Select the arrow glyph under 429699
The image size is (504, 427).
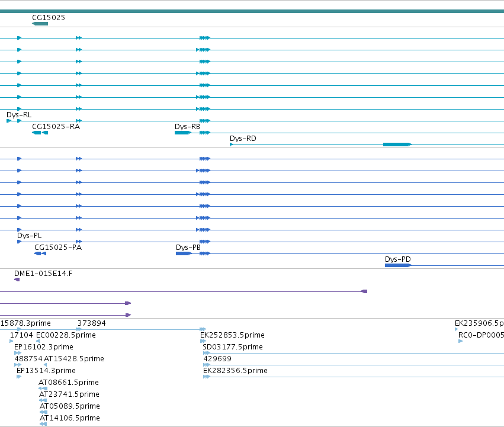coord(207,365)
